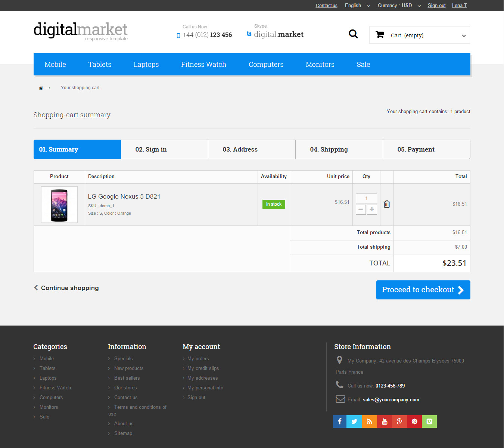Viewport: 504px width, 448px height.
Task: Decrease quantity with the minus button
Action: pos(361,209)
